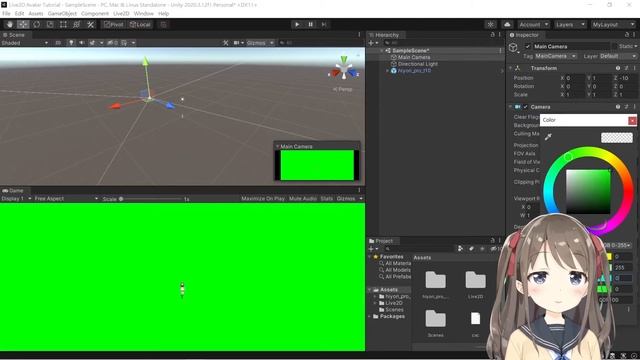640x360 pixels.
Task: Open the Tag MainCamera dropdown
Action: [555, 56]
